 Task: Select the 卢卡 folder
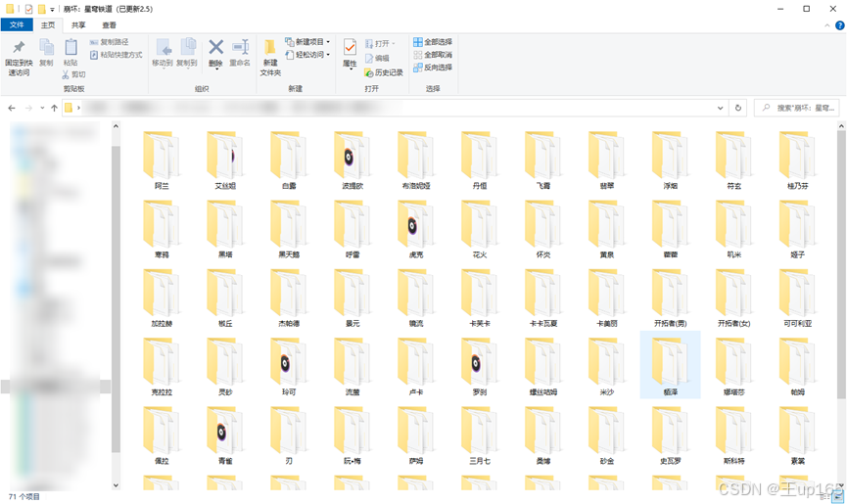416,367
